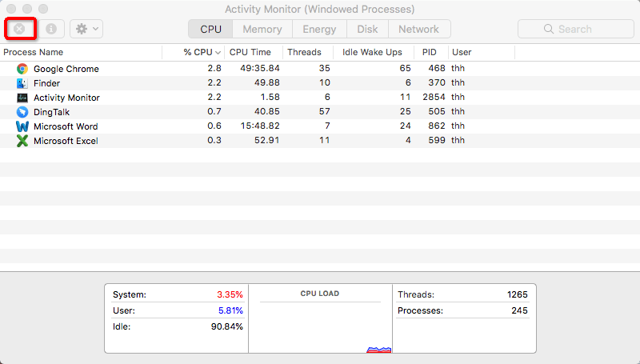Open the process Inspect info button

[51, 29]
